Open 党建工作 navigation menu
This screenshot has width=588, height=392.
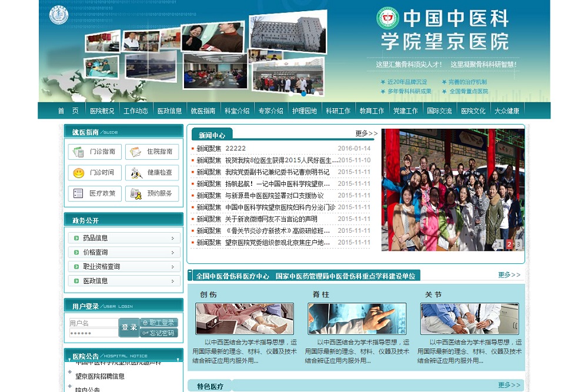coord(405,111)
